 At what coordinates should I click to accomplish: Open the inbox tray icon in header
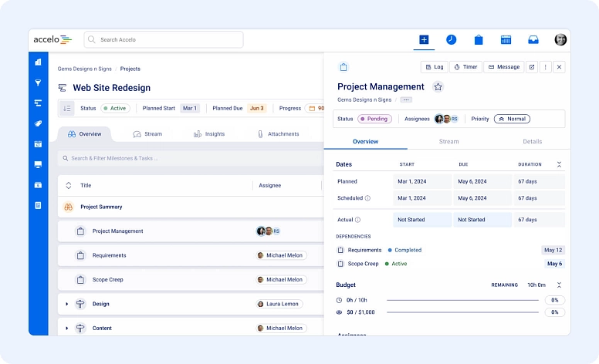tap(533, 39)
